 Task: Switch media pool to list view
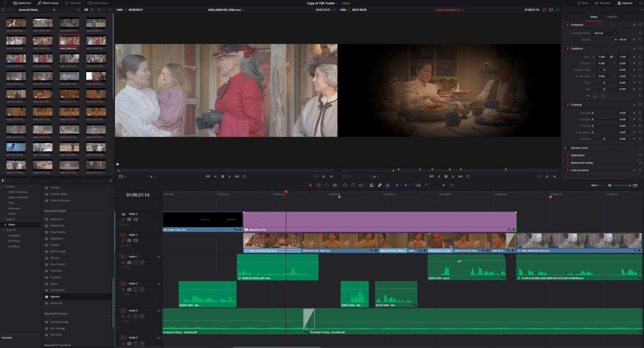(x=92, y=10)
